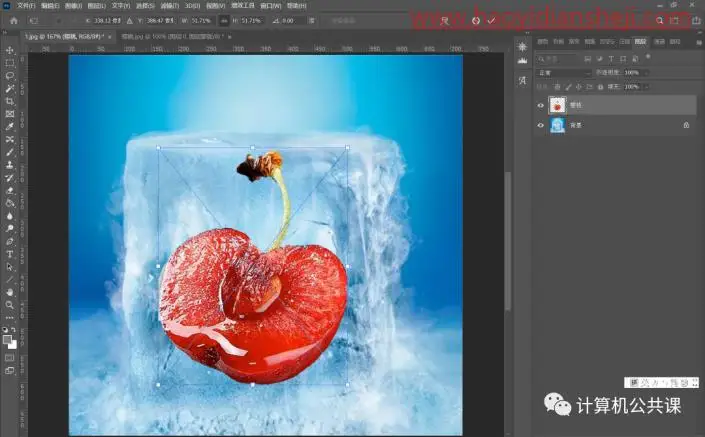Viewport: 705px width, 437px height.
Task: Turn layer filtering on or off
Action: tap(648, 57)
